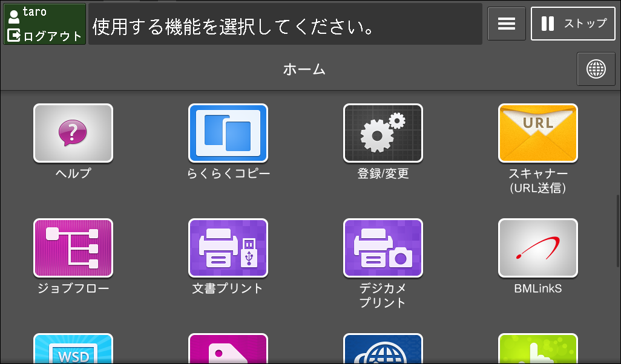Open the Help (ヘルプ) app icon
This screenshot has width=621, height=364.
coord(73,133)
